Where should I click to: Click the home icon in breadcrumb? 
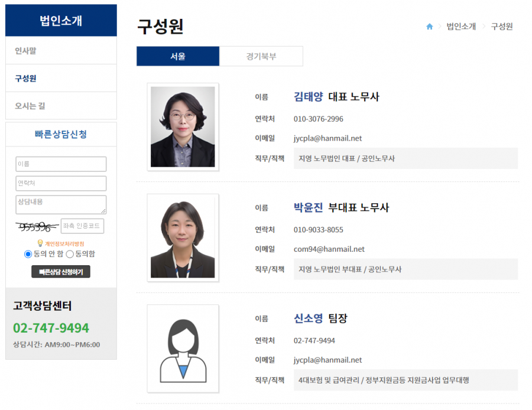tap(430, 27)
